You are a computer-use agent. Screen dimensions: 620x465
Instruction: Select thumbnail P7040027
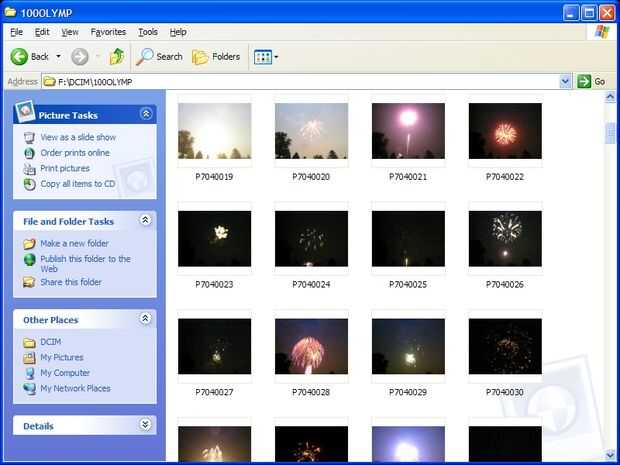click(215, 346)
